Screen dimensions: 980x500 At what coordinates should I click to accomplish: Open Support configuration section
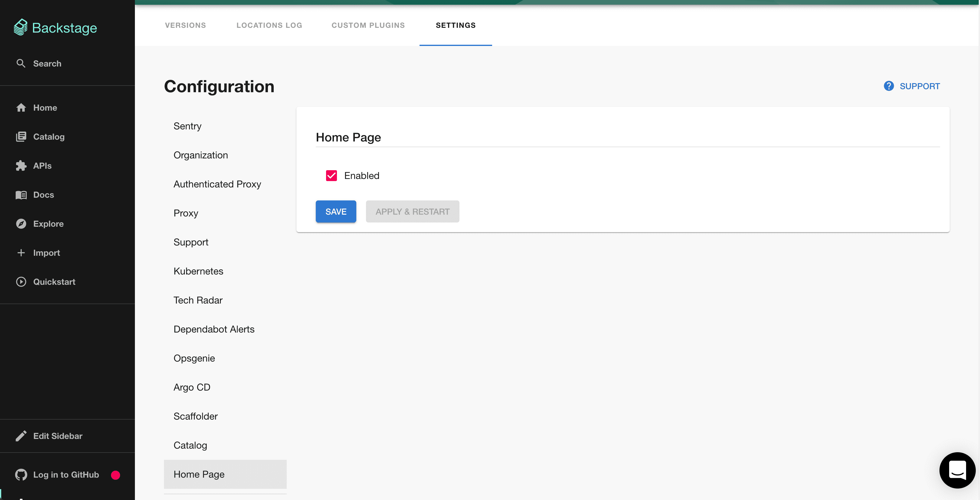(x=225, y=242)
